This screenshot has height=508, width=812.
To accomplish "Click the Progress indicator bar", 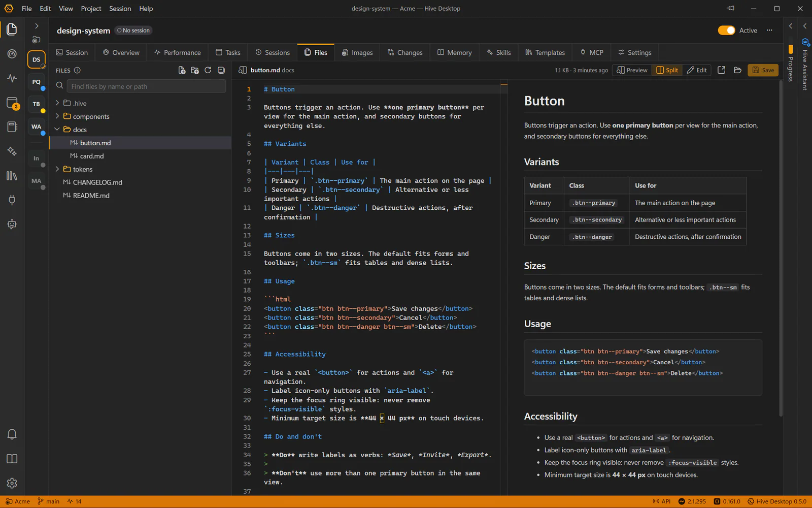I will [790, 49].
